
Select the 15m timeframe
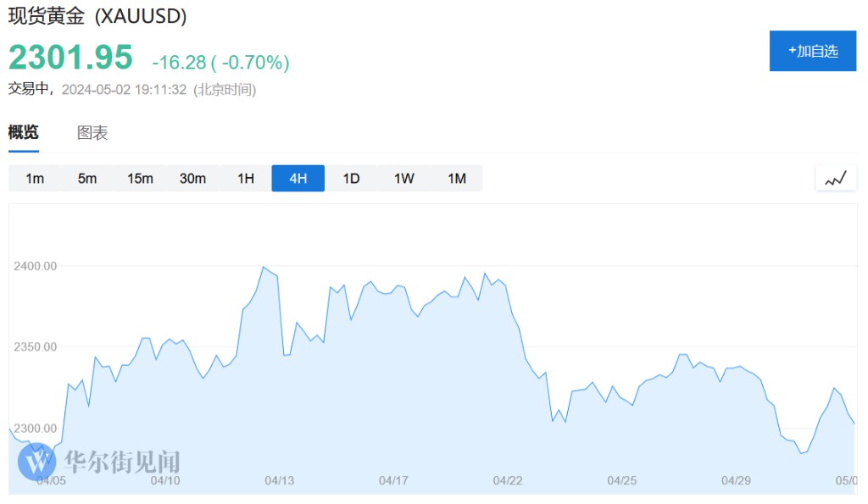[140, 179]
